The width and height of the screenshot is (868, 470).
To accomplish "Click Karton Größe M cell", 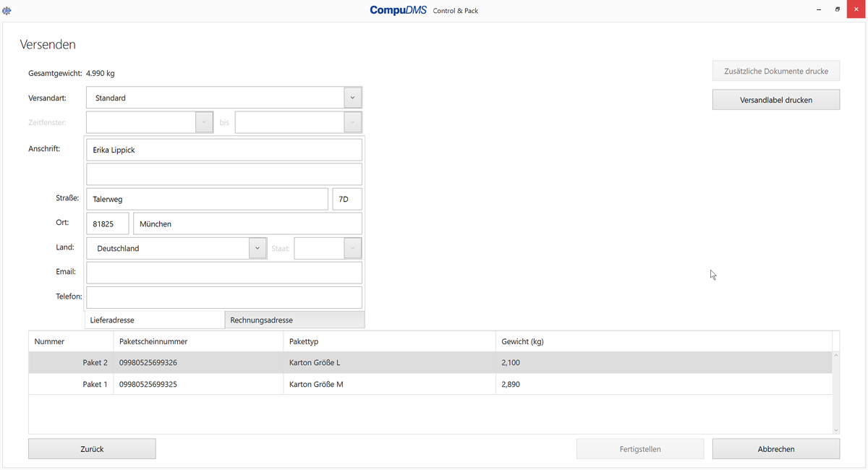I will pyautogui.click(x=390, y=384).
